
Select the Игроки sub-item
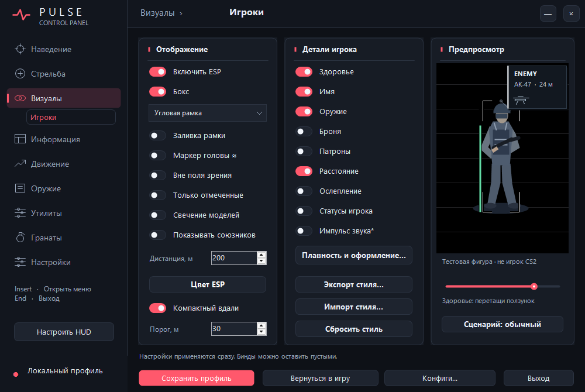click(71, 117)
